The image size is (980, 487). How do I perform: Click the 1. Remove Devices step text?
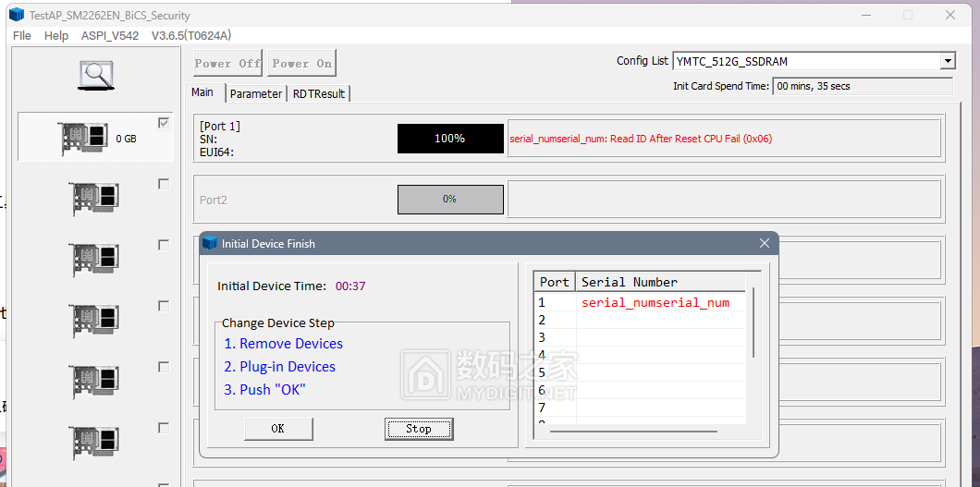click(x=283, y=344)
